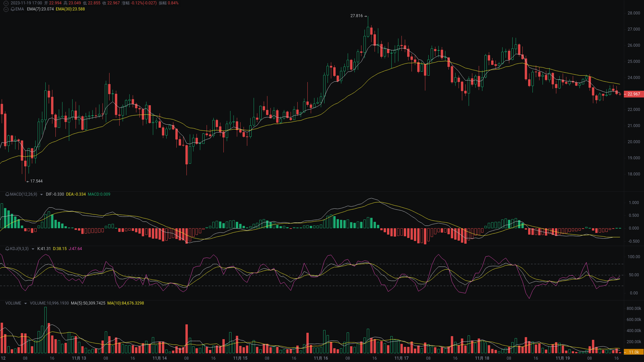Click the K:41.31 reading
The image size is (644, 362).
point(44,249)
